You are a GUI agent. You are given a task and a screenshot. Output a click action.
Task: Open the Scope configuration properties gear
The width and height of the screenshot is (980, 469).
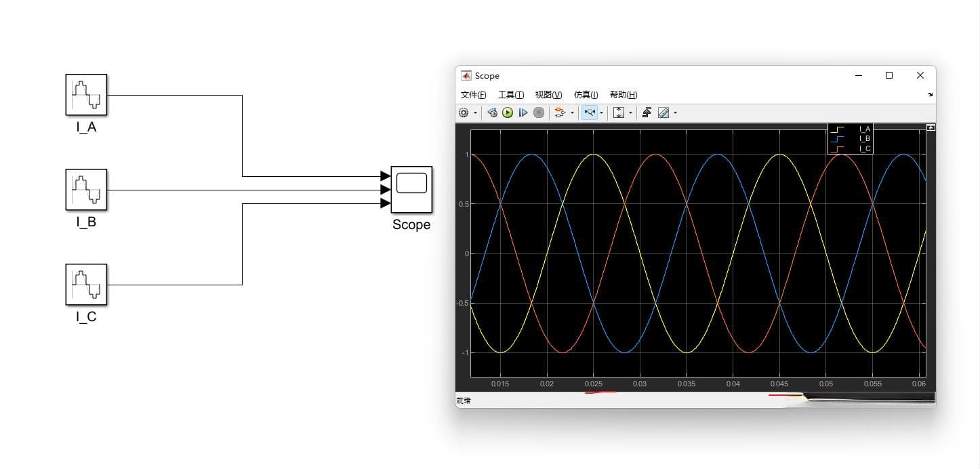[464, 113]
